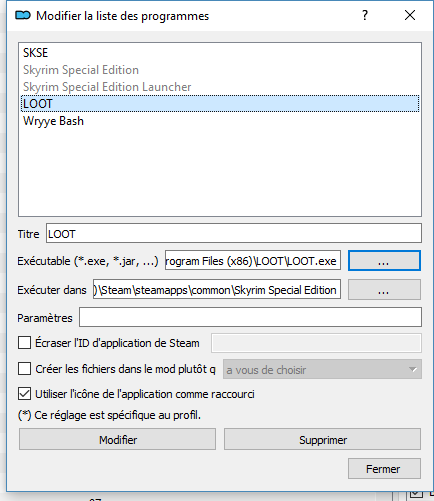This screenshot has width=434, height=501.
Task: Browse for executable with the ... button
Action: click(x=384, y=261)
